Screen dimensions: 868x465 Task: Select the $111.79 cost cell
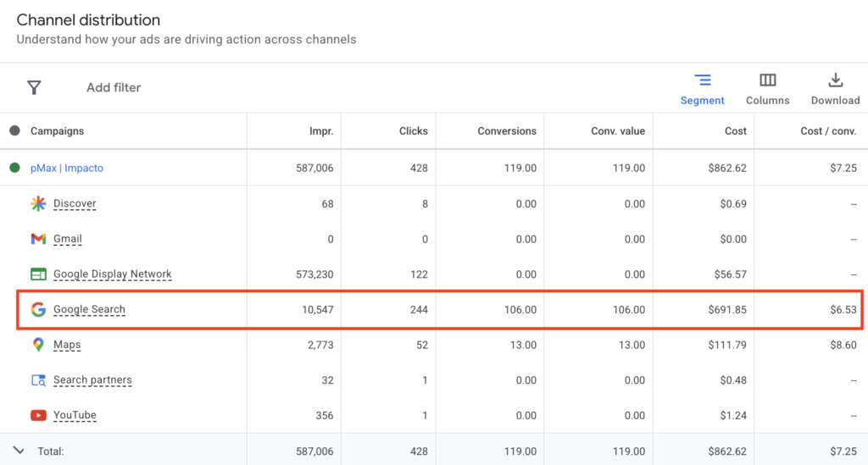(727, 345)
